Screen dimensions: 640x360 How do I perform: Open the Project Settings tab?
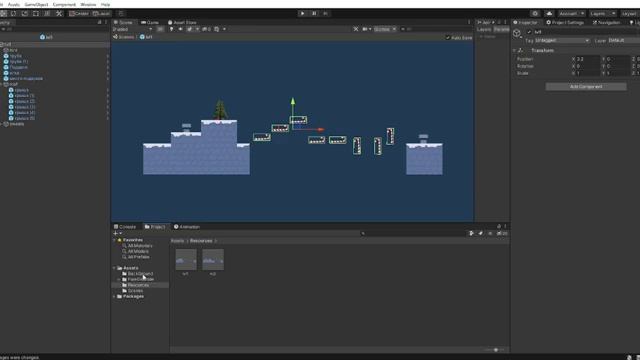point(565,22)
